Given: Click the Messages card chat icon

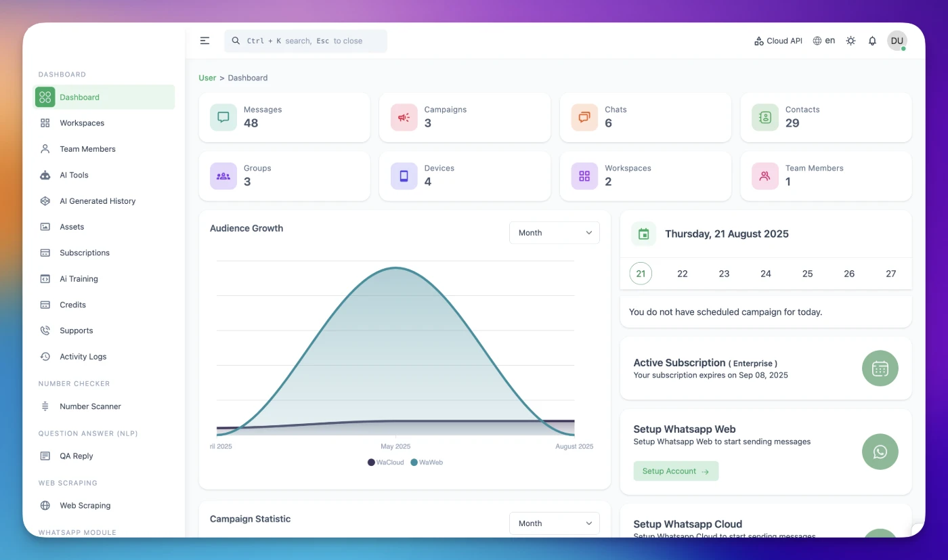Looking at the screenshot, I should point(223,117).
